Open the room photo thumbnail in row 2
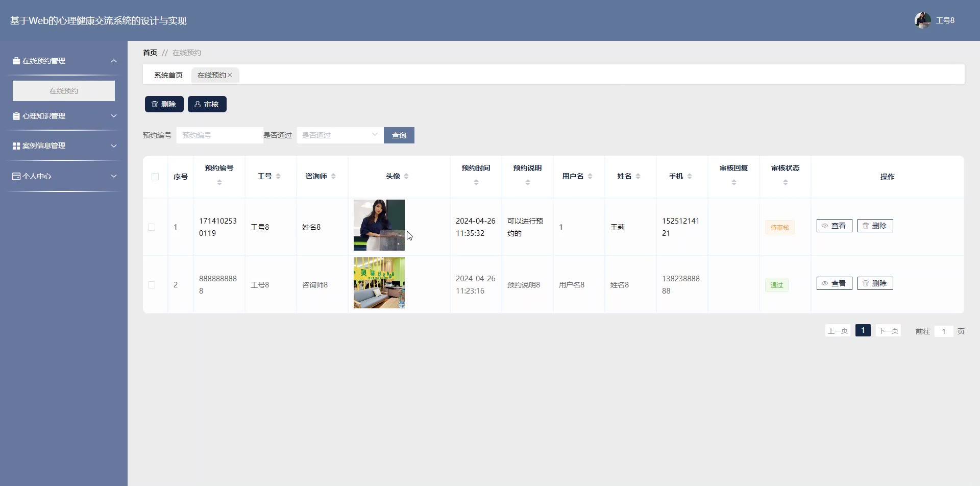Screen dimensions: 980x486 pyautogui.click(x=379, y=283)
